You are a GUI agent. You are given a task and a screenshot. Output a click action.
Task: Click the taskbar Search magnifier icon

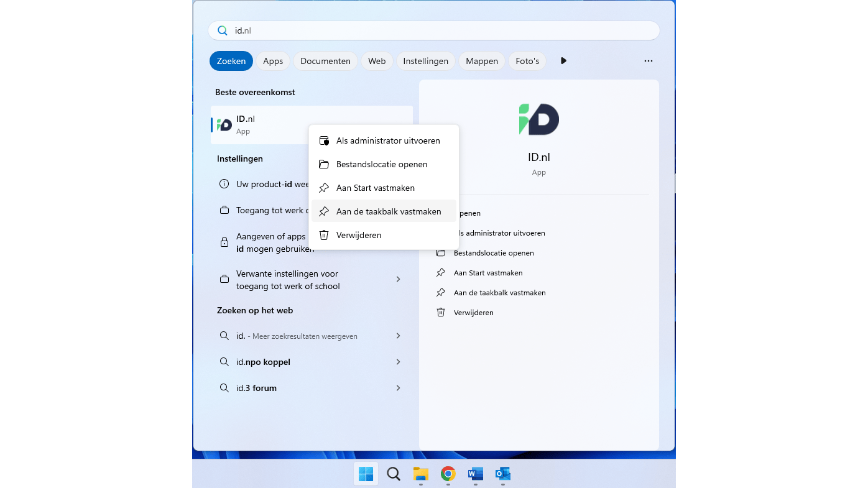pyautogui.click(x=394, y=474)
